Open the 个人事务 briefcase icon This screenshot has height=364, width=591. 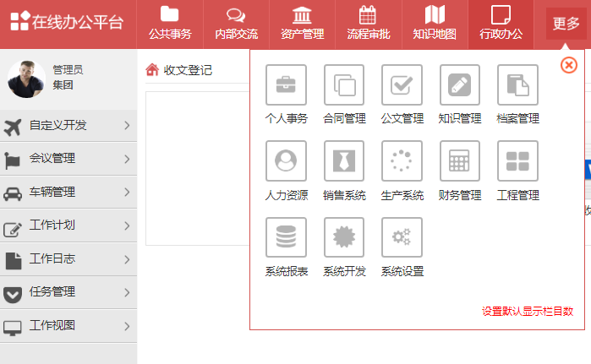286,85
